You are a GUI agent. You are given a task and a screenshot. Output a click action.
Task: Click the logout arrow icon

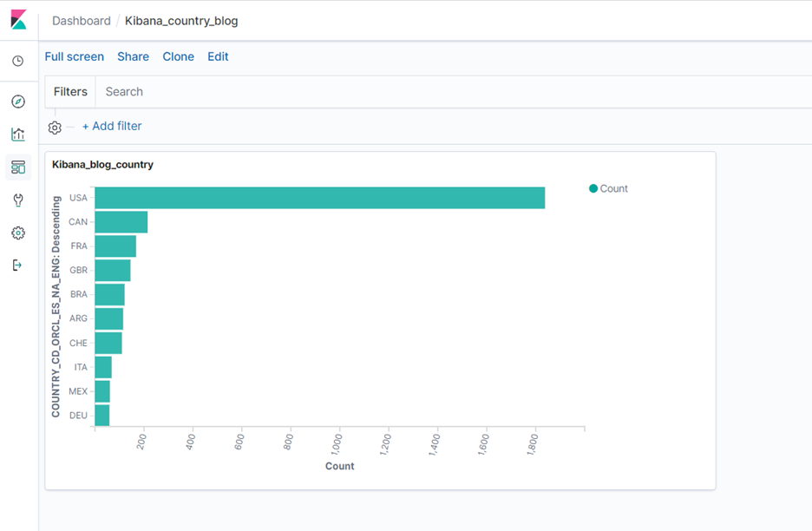[17, 265]
